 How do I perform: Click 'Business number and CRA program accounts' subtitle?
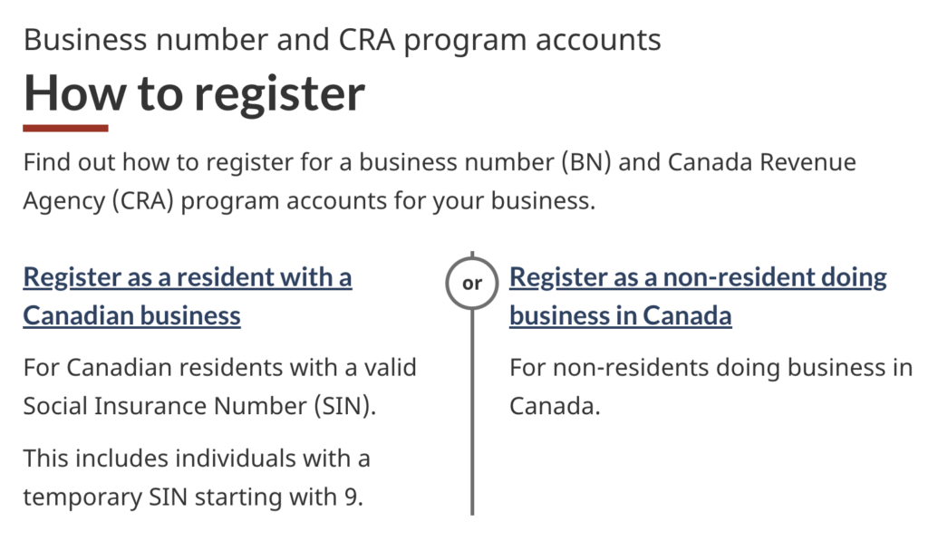tap(342, 41)
